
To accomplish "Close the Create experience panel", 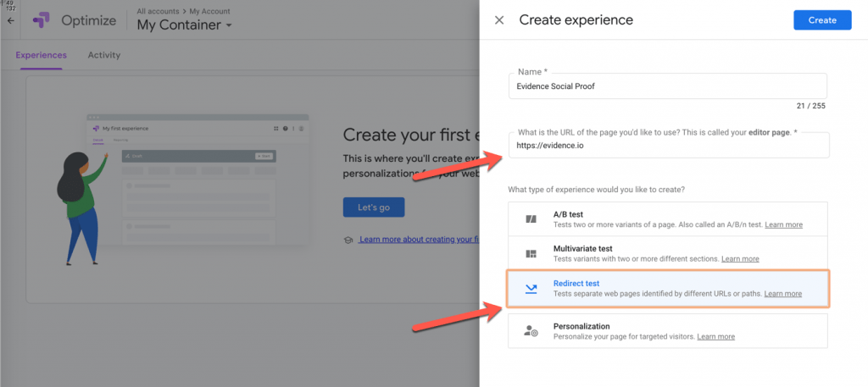I will point(499,20).
